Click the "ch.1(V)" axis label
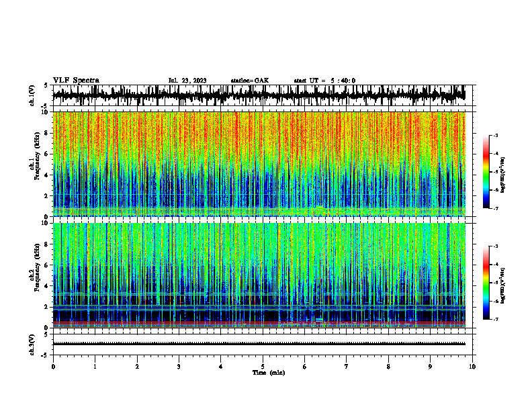 [32, 95]
